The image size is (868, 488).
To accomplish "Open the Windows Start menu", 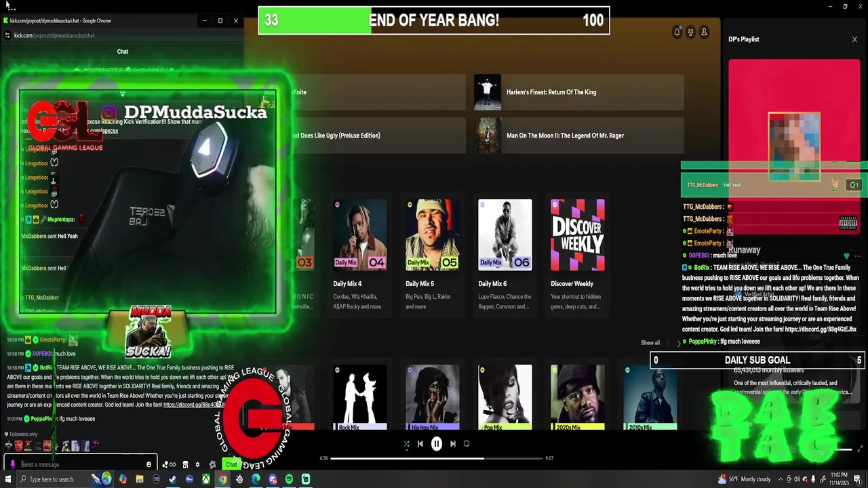I will (x=7, y=479).
